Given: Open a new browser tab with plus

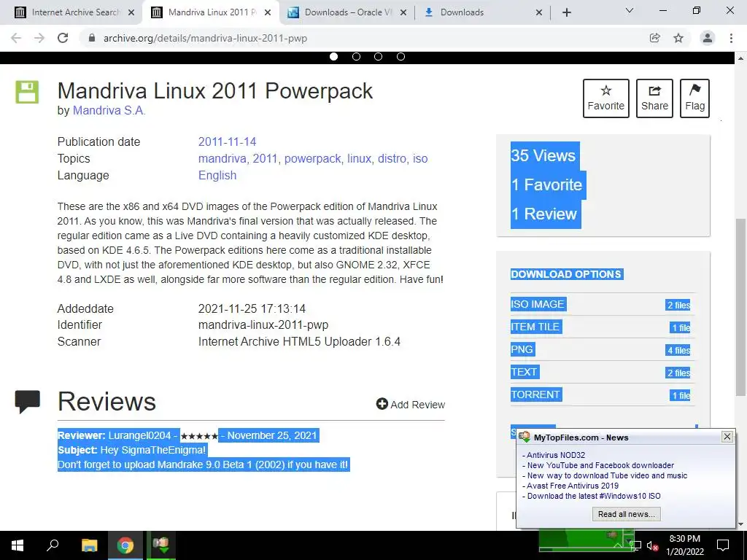Looking at the screenshot, I should [x=566, y=12].
